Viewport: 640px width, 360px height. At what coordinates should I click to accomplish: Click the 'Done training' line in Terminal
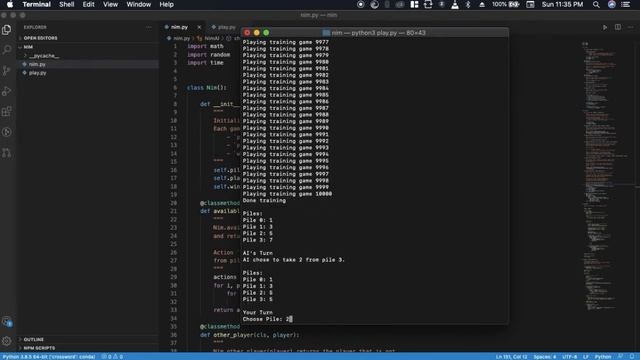click(264, 200)
